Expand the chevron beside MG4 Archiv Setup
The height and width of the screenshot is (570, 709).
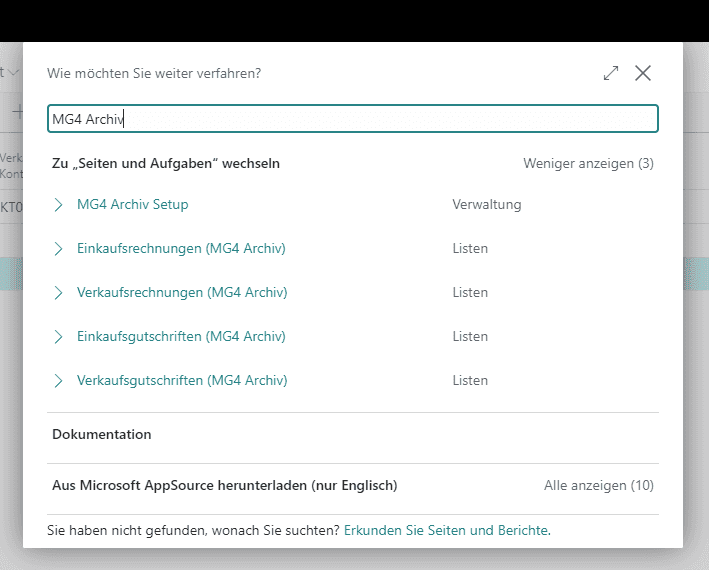coord(58,205)
